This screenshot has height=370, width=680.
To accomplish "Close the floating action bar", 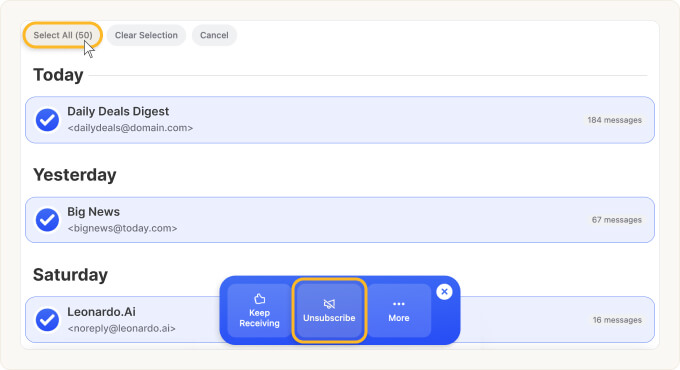I will pyautogui.click(x=444, y=291).
